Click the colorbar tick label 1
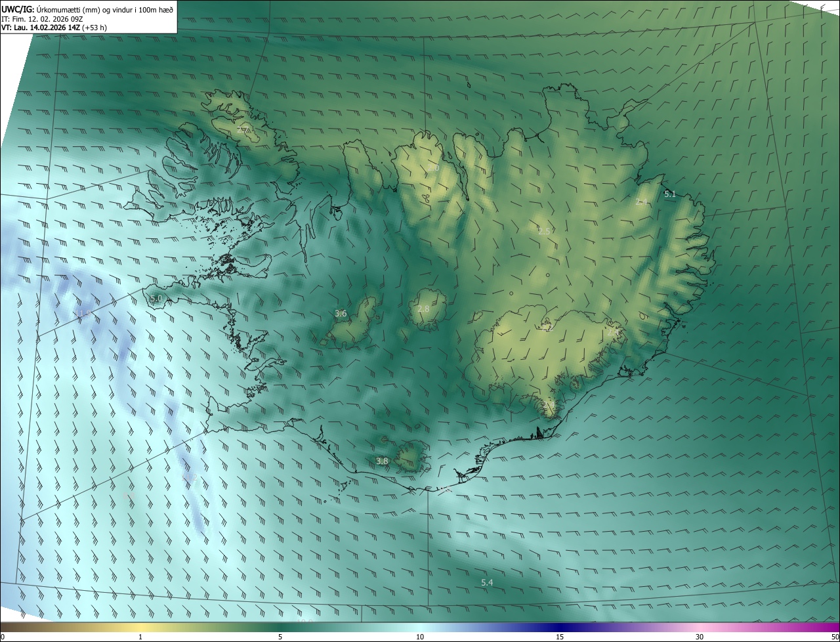This screenshot has height=642, width=840. point(140,637)
